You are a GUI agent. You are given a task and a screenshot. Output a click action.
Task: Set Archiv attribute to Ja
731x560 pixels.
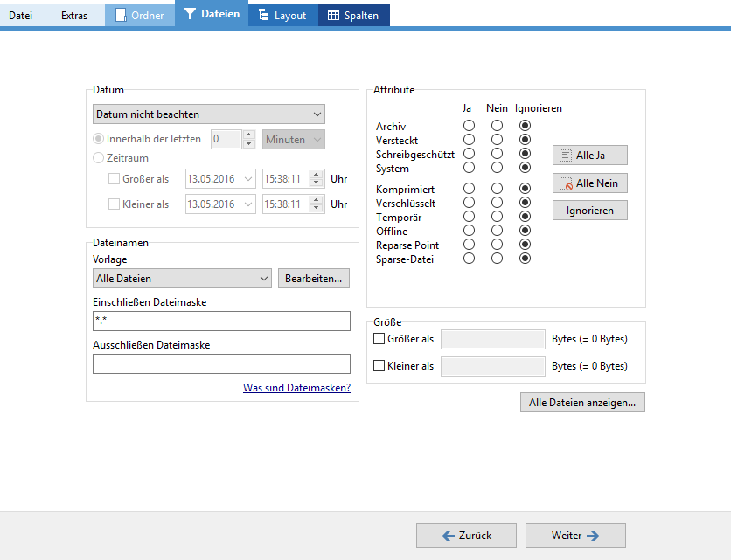click(x=470, y=127)
